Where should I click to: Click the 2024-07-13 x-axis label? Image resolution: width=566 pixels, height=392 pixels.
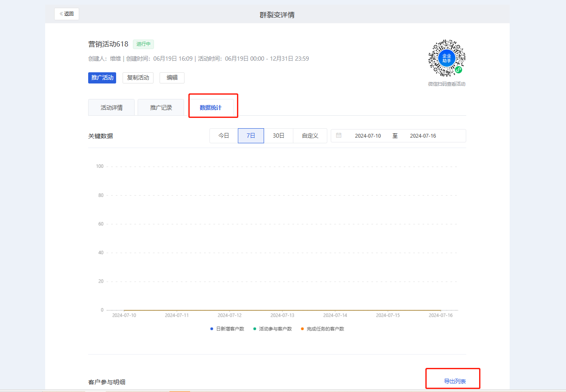coord(282,315)
